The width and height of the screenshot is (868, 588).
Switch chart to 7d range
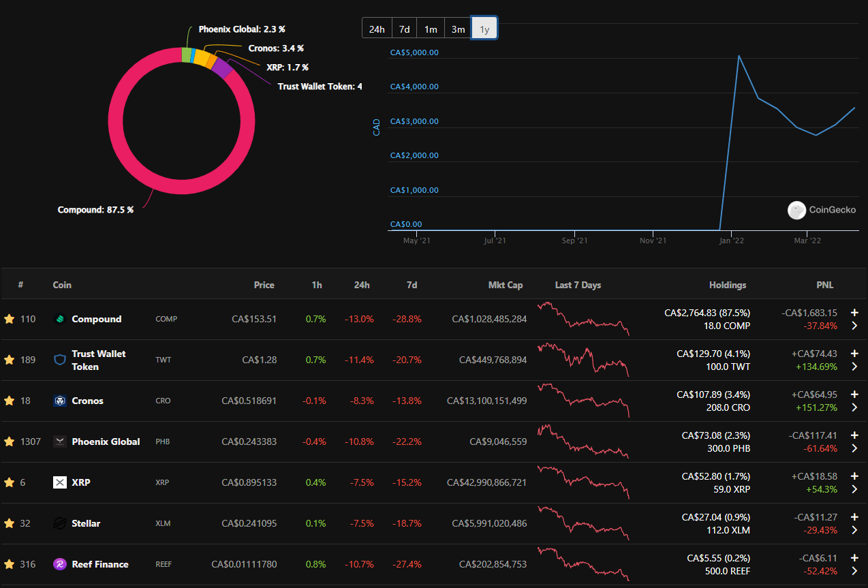tap(404, 29)
